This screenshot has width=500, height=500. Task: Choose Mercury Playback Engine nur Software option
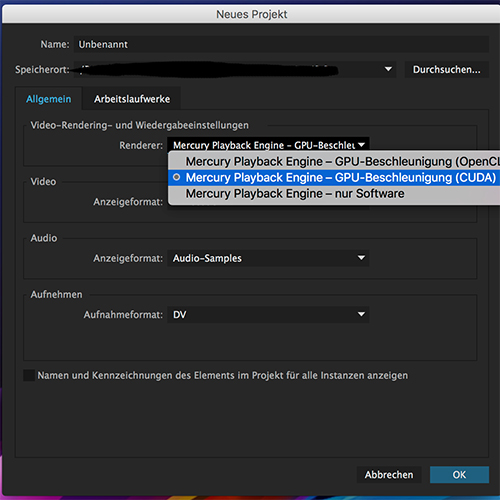(x=334, y=193)
